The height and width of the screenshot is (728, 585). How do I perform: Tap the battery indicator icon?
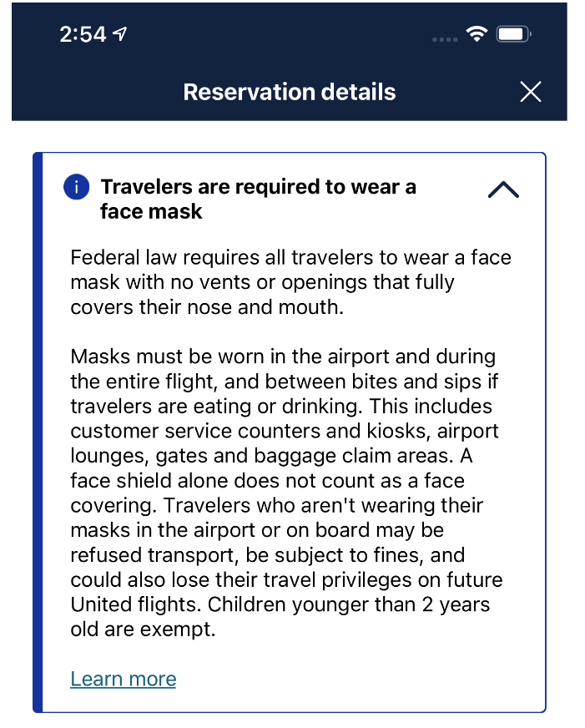pyautogui.click(x=514, y=34)
